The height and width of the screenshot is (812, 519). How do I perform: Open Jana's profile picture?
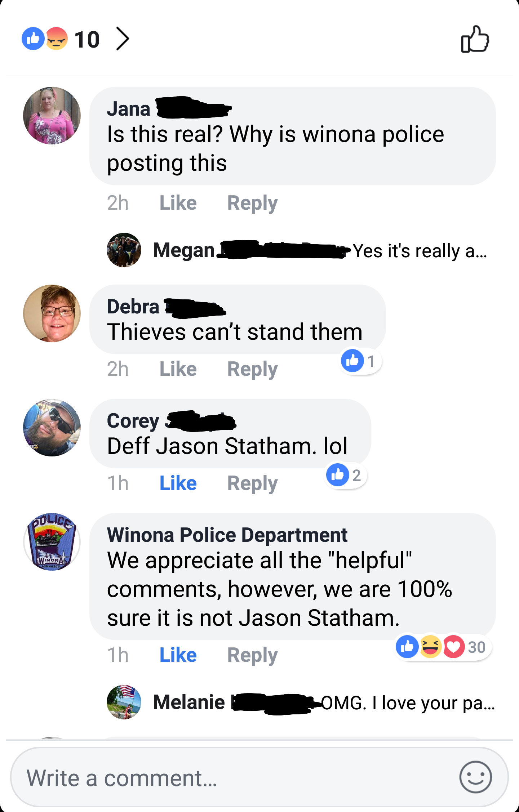[52, 116]
